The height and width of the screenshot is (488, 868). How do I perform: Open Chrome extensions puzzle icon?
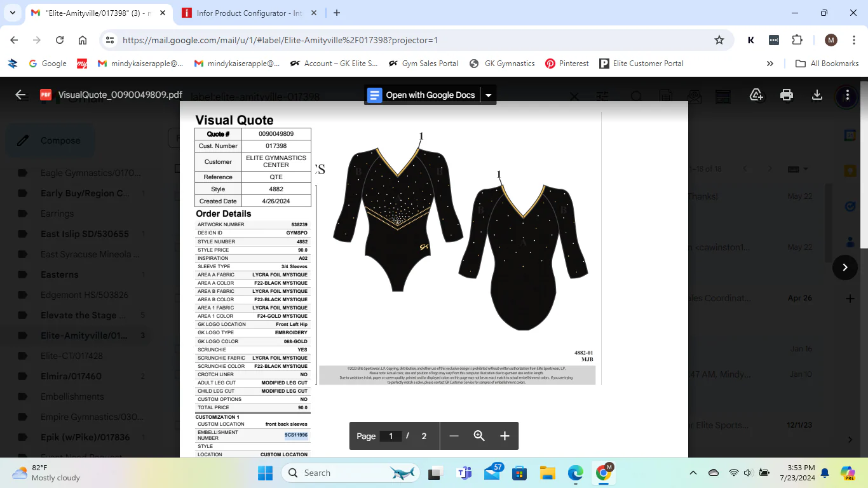(797, 40)
